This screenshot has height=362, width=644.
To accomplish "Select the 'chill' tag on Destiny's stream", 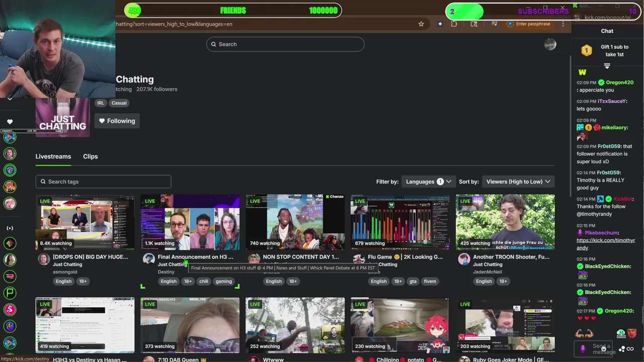I will pyautogui.click(x=204, y=282).
